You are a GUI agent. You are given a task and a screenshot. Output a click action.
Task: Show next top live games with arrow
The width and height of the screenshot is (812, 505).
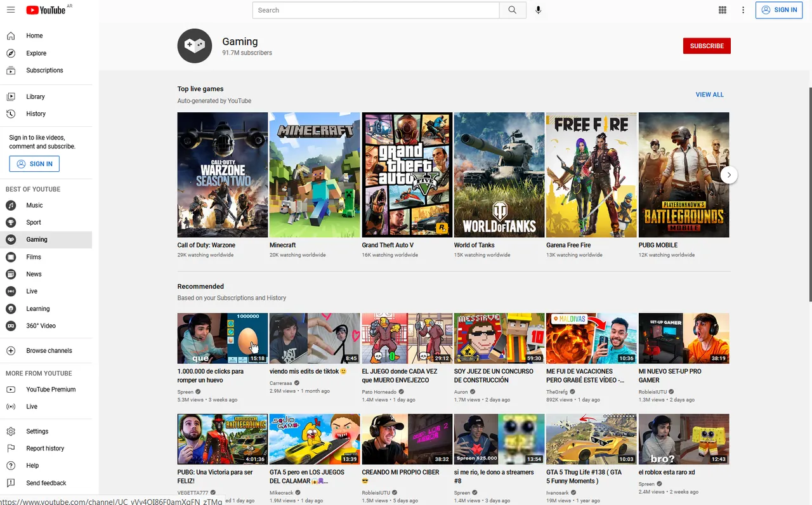click(x=730, y=175)
